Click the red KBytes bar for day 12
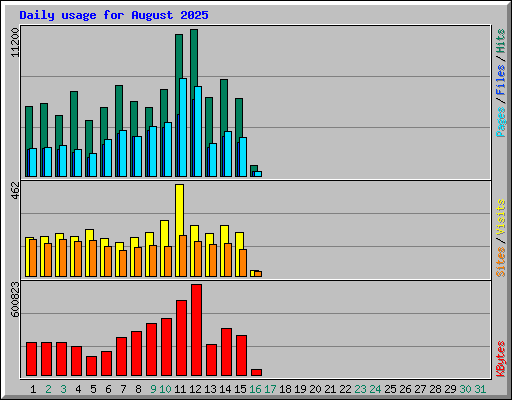 coord(196,330)
